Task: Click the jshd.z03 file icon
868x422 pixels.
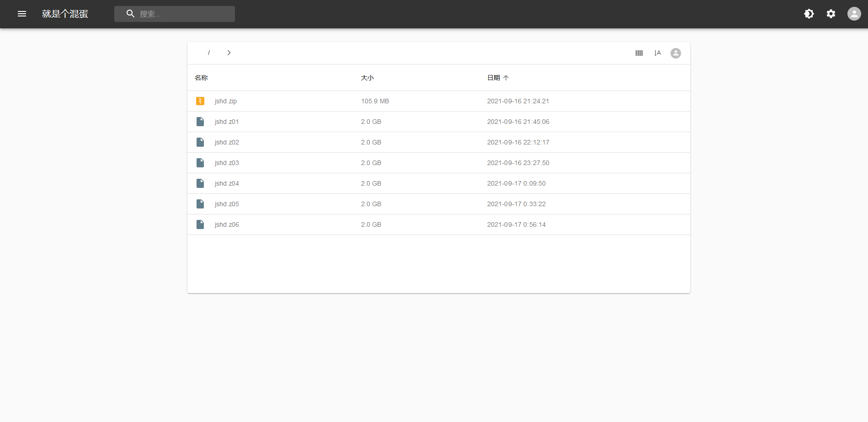Action: pyautogui.click(x=200, y=163)
